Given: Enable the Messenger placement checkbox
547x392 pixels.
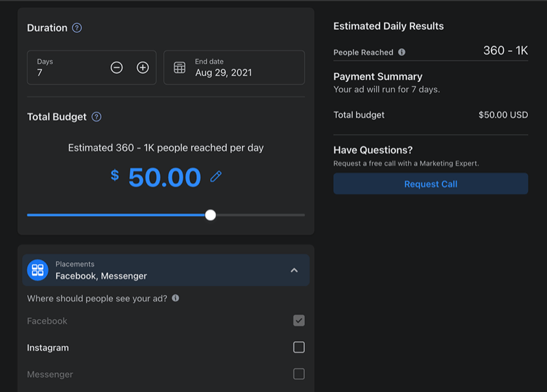Looking at the screenshot, I should 299,374.
